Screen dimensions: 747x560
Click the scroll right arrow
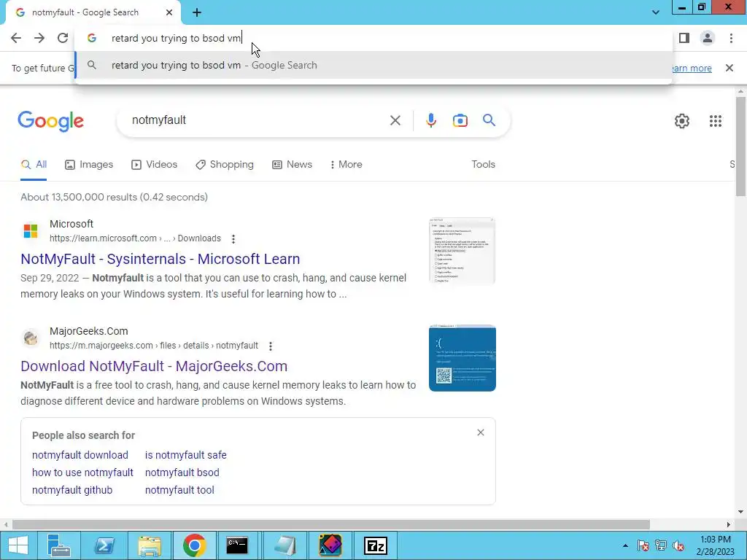728,524
